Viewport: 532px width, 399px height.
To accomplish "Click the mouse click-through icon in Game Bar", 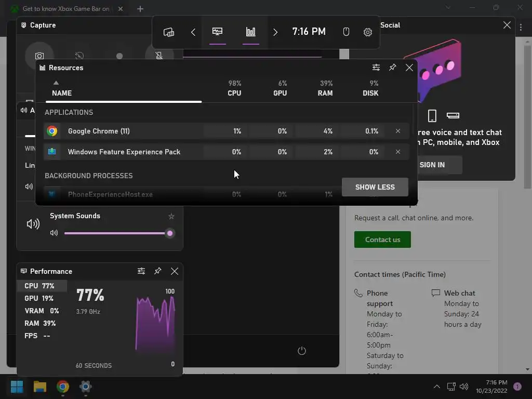I will [345, 32].
